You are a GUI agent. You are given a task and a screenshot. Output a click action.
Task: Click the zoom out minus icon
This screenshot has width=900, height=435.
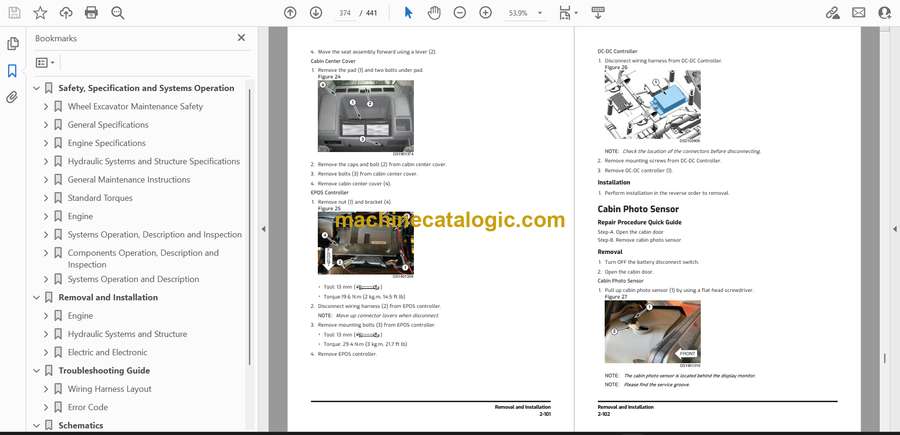click(460, 13)
